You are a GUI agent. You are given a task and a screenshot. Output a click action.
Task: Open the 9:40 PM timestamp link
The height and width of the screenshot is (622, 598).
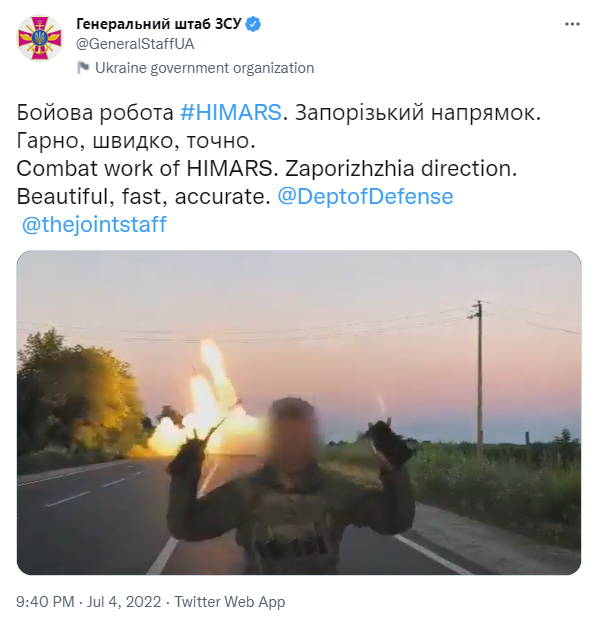(45, 601)
